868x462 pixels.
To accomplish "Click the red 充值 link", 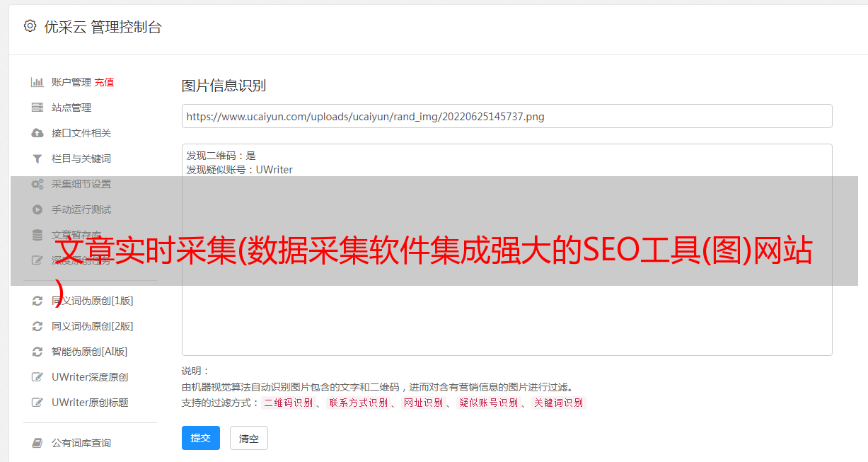I will 104,82.
